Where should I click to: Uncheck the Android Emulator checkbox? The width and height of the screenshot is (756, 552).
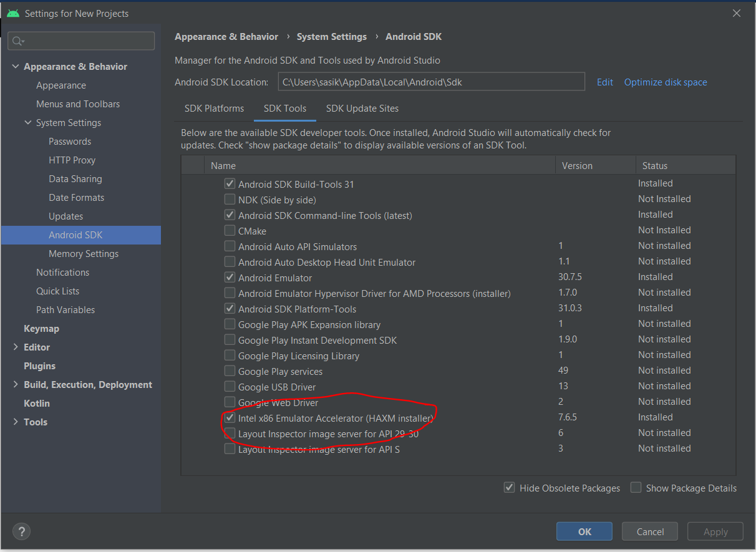pos(230,278)
